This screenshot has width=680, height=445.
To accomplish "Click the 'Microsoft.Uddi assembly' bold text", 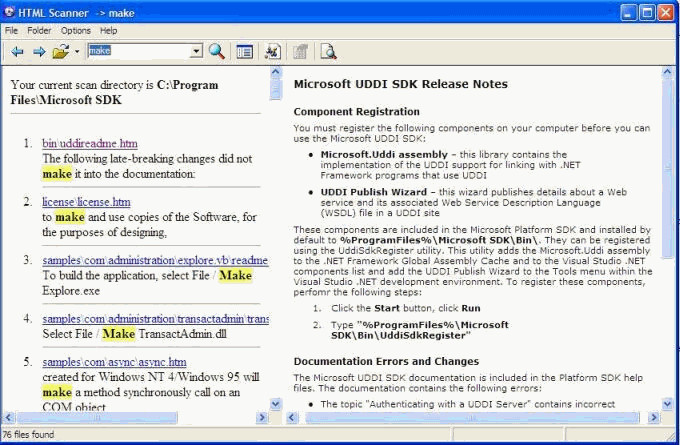I will coord(384,154).
